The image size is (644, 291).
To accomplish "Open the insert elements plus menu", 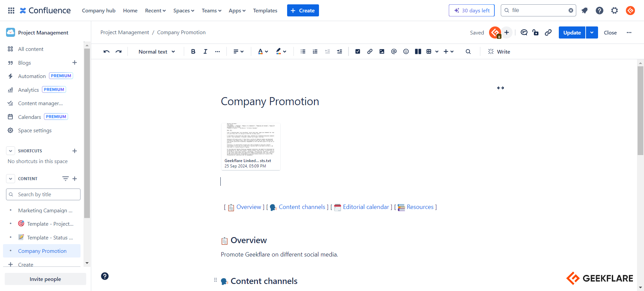I will [x=448, y=52].
